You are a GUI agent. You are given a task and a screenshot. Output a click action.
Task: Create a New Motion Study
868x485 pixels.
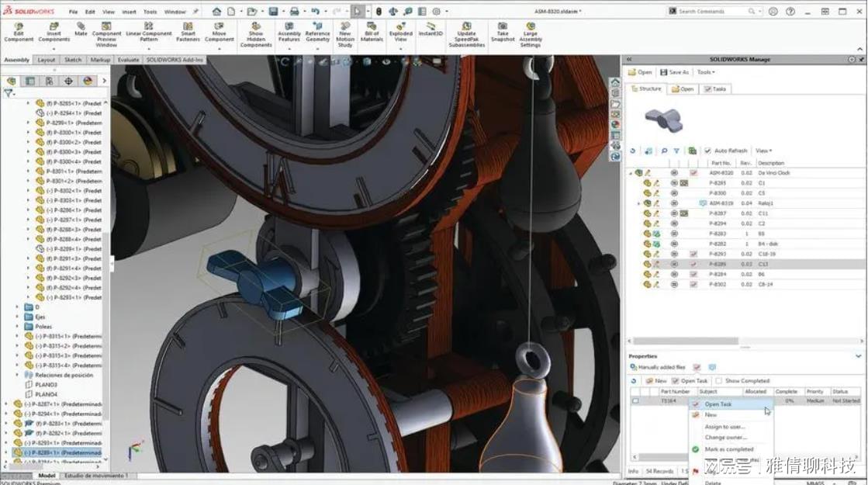pos(345,34)
